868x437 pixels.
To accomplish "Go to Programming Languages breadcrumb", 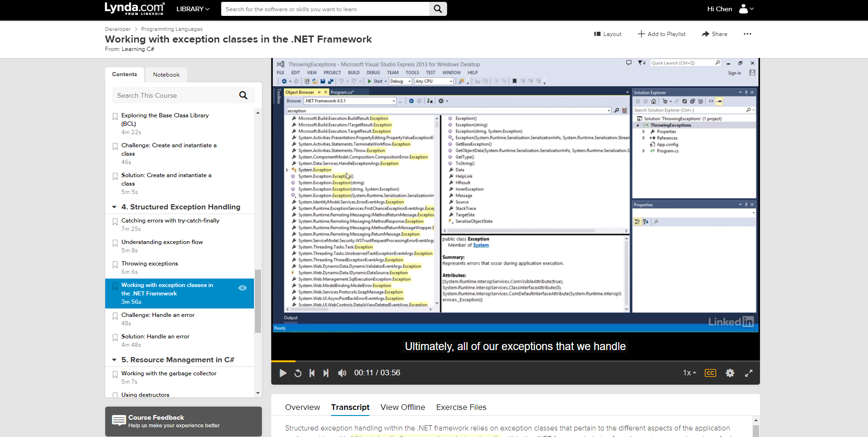I will click(x=172, y=29).
